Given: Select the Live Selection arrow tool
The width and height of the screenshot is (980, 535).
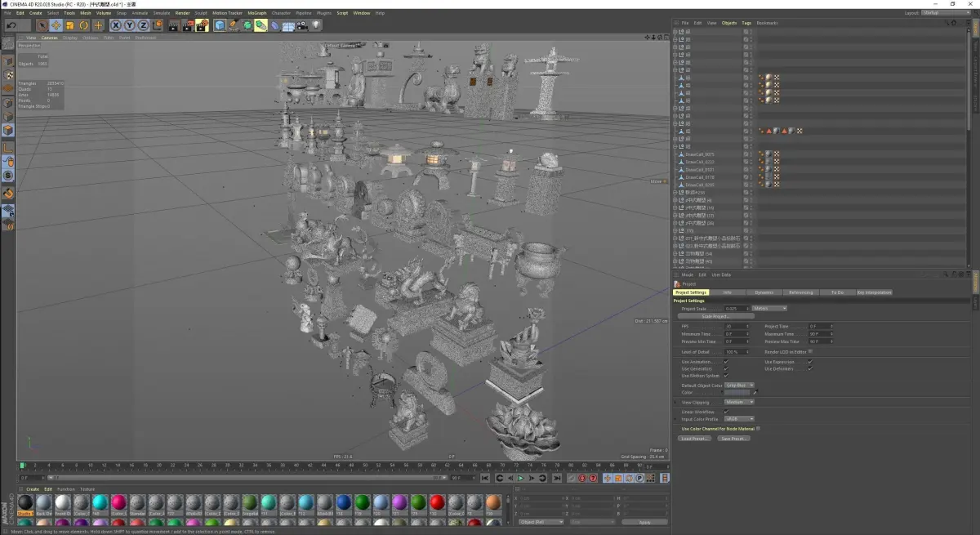Looking at the screenshot, I should pyautogui.click(x=42, y=25).
